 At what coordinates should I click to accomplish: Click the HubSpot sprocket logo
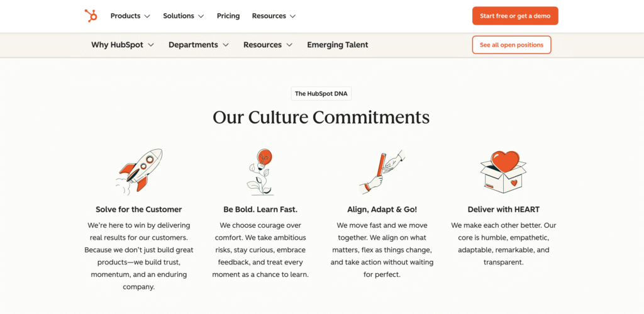pyautogui.click(x=91, y=16)
